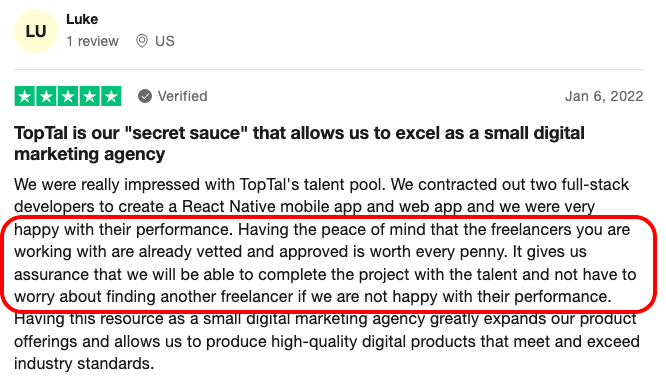
Task: Click the review date Jan 6, 2022
Action: [x=604, y=96]
